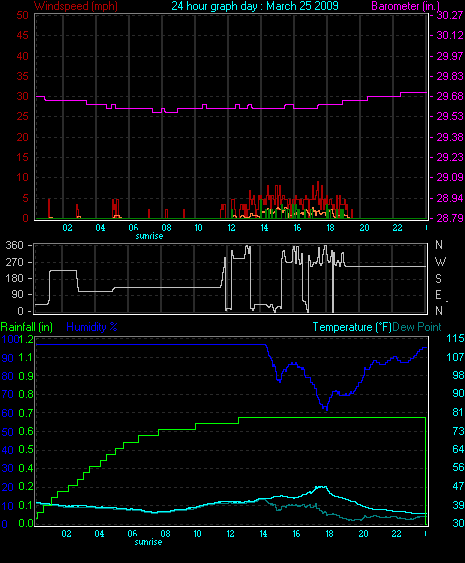
Task: Select the 29.53 barometer scale value
Action: 450,116
